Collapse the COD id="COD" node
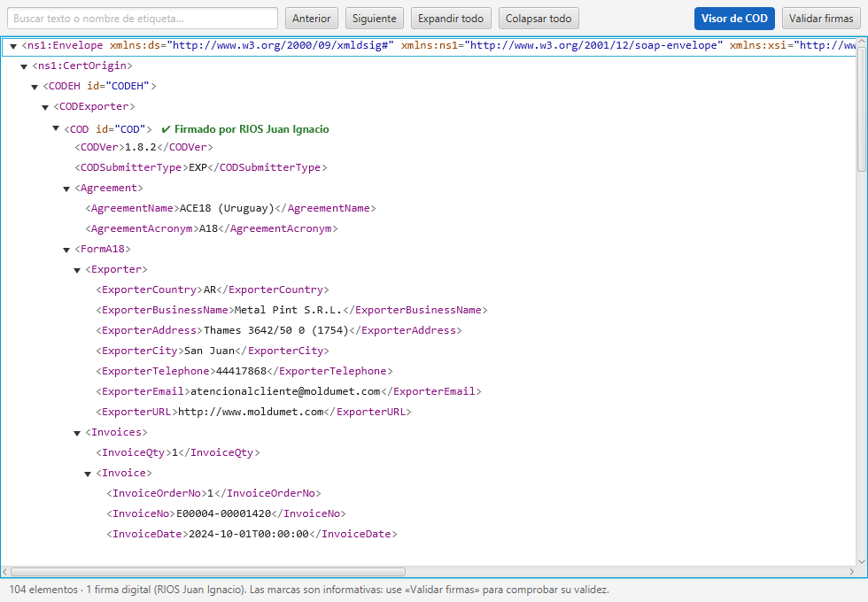Image resolution: width=868 pixels, height=602 pixels. (56, 128)
